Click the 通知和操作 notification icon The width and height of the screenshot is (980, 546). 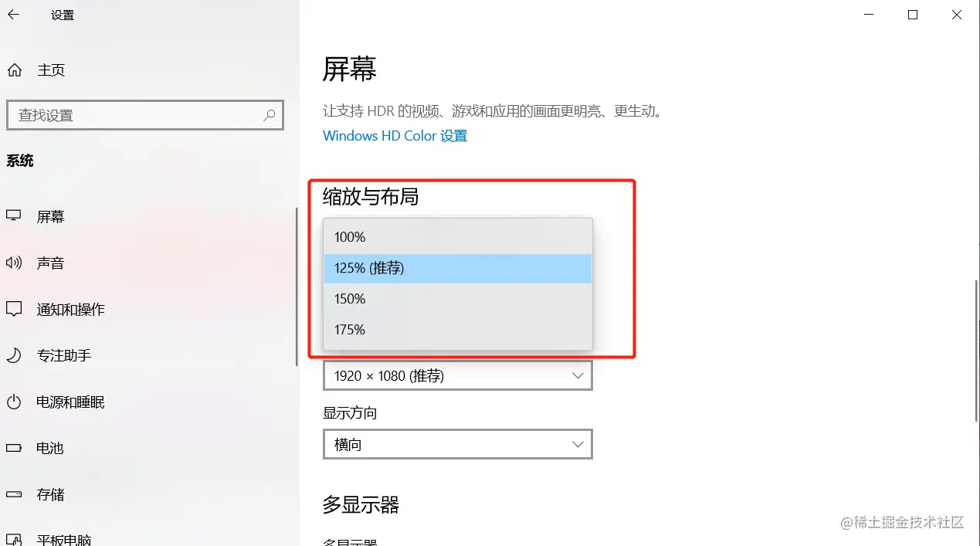[x=14, y=309]
